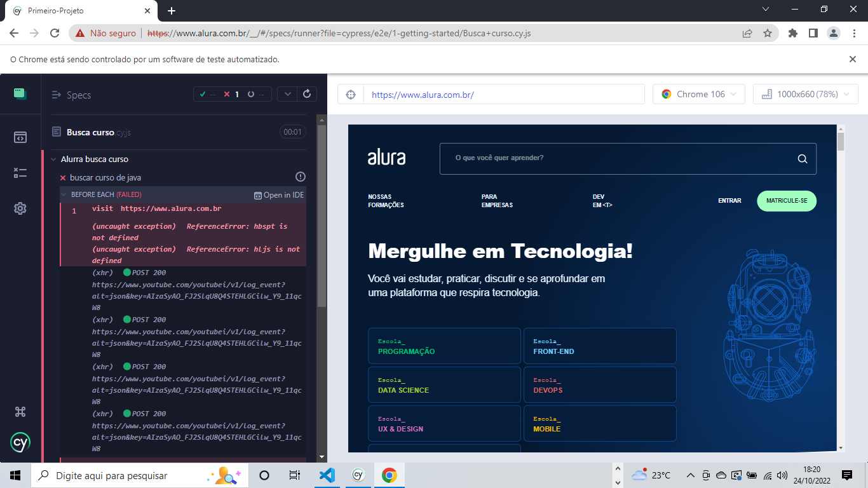The height and width of the screenshot is (488, 868).
Task: Click the Chrome address bar URL
Action: 339,33
